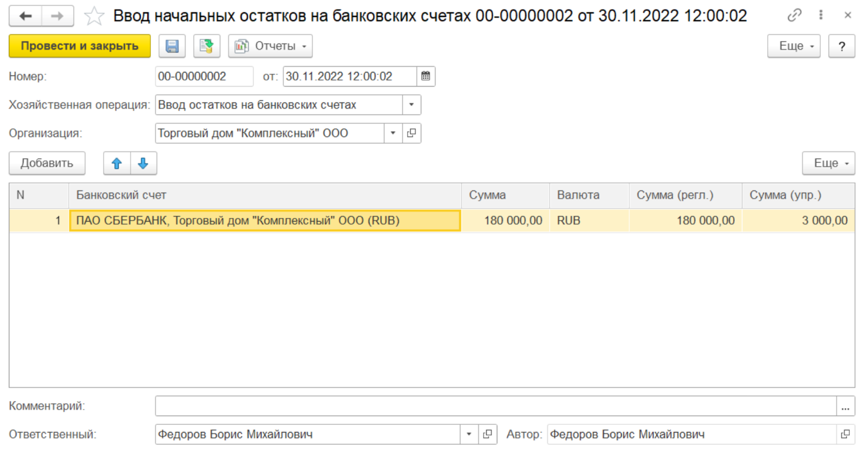Click the Добавить button
This screenshot has width=868, height=452.
(x=47, y=163)
